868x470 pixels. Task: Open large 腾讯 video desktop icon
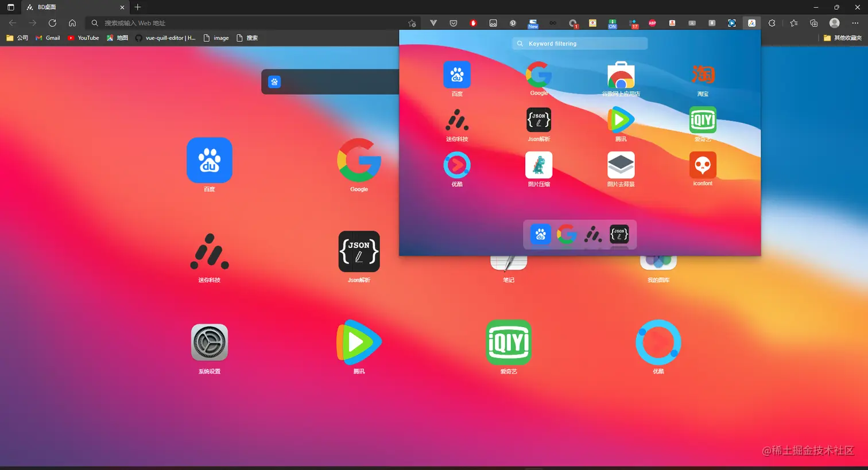(359, 343)
